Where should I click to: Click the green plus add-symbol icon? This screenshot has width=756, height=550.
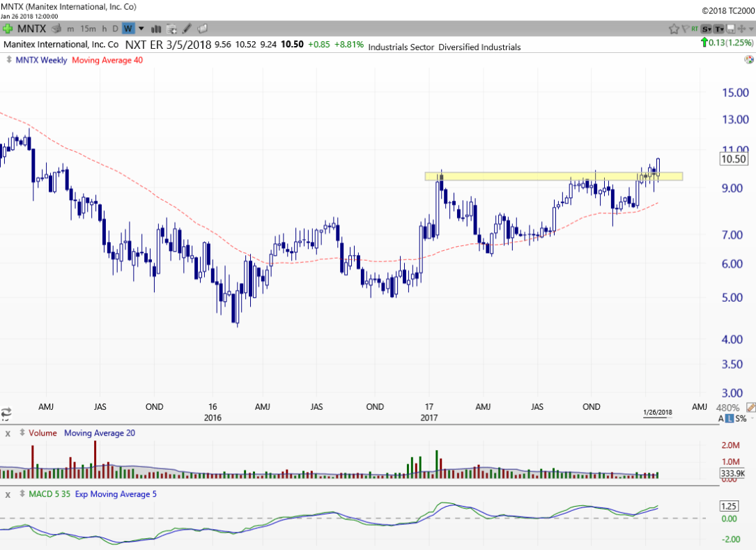pyautogui.click(x=8, y=29)
